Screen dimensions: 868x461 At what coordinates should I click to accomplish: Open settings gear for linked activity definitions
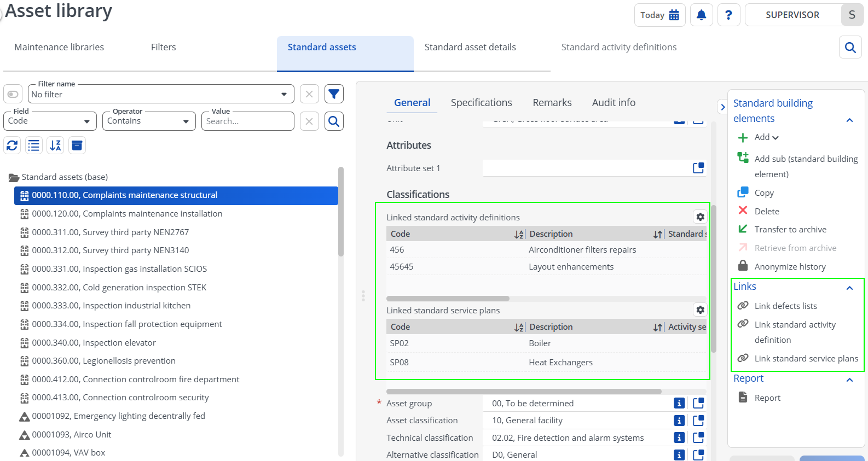click(x=700, y=217)
